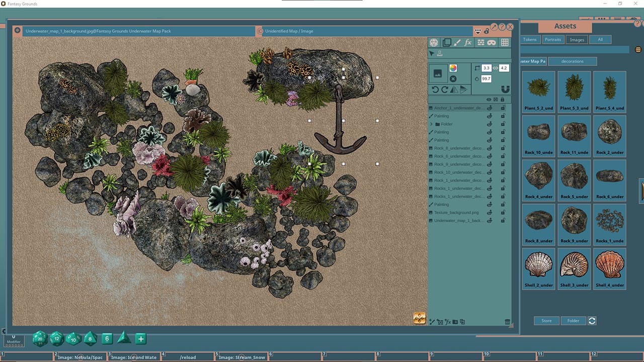Viewport: 644px width, 362px height.
Task: Toggle the grid overlay icon
Action: tap(505, 42)
